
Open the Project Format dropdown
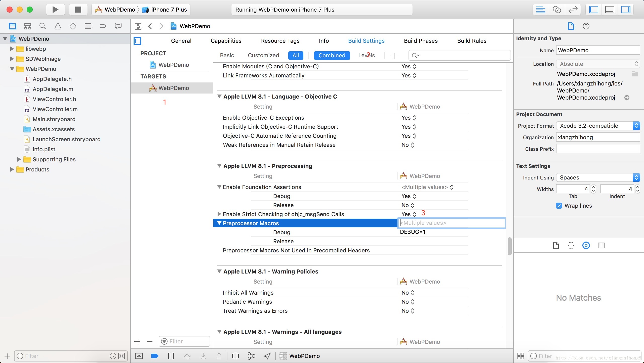[x=598, y=126]
